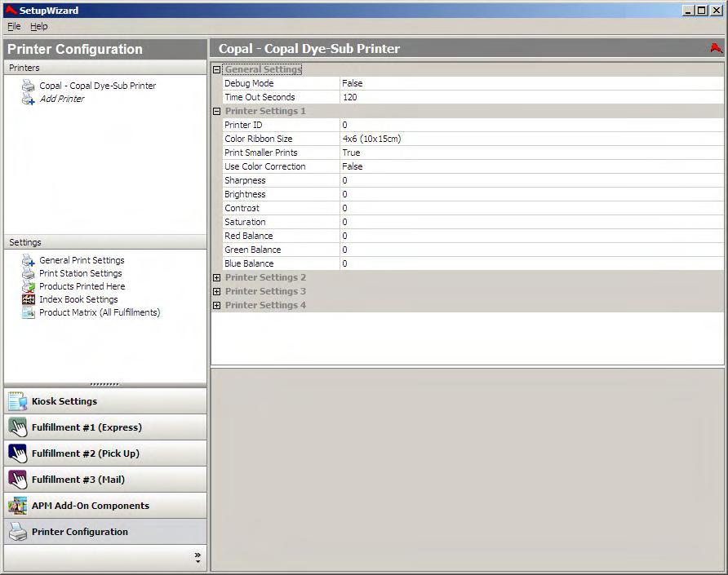Select Copal - Copal Dye-Sub Printer entry
Screen dimensions: 728x575
97,86
